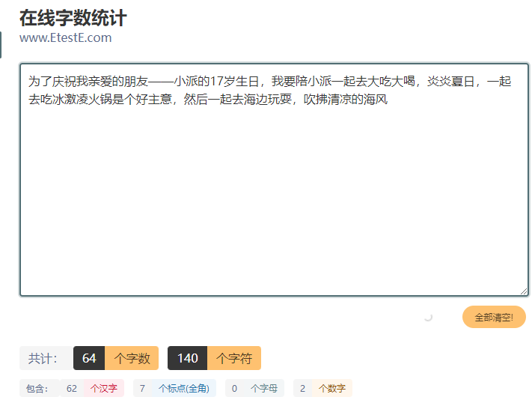Click the 个字数 label
This screenshot has height=403, width=532.
point(132,358)
